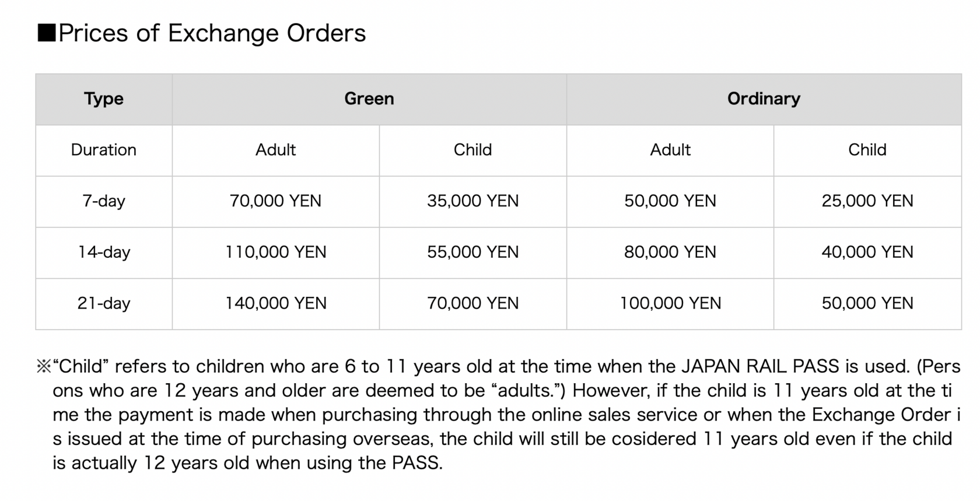
Task: Click the 14-day row label
Action: point(104,253)
